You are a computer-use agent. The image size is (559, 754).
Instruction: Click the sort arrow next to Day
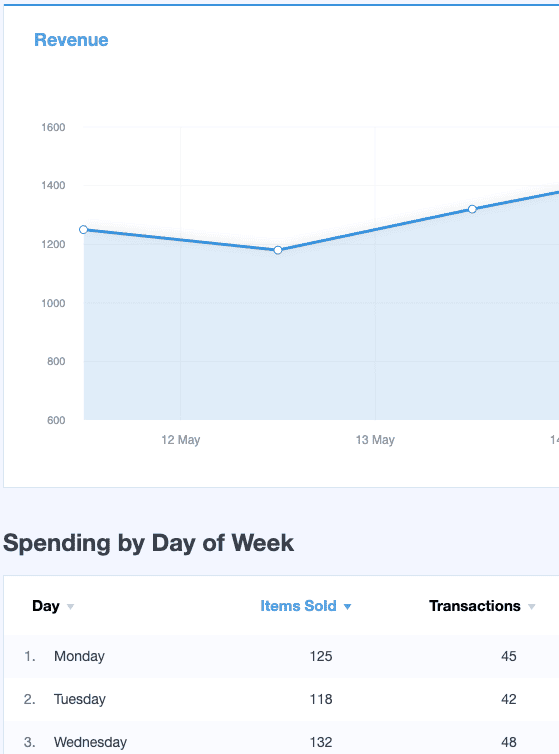70,607
